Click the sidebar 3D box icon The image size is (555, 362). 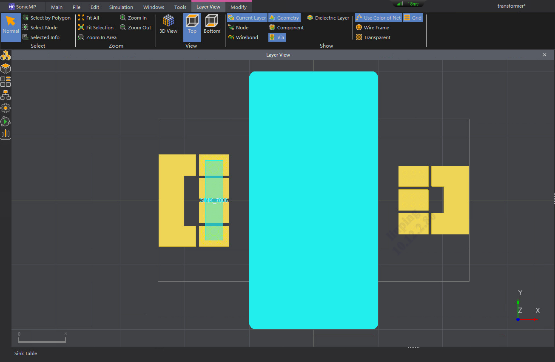(x=6, y=68)
